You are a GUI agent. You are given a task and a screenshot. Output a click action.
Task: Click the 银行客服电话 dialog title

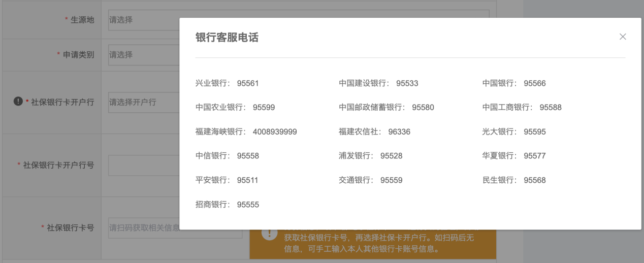click(227, 37)
